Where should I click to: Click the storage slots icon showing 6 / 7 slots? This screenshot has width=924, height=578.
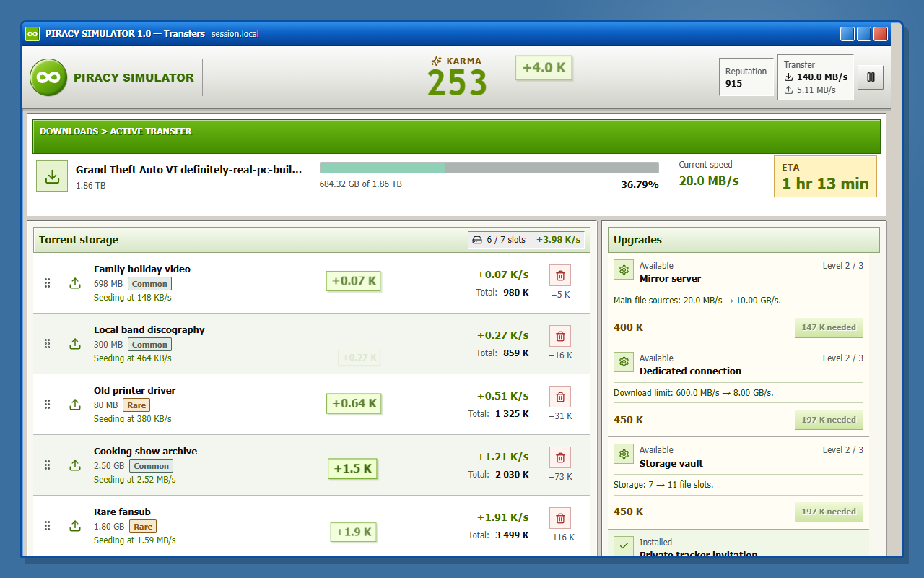476,240
